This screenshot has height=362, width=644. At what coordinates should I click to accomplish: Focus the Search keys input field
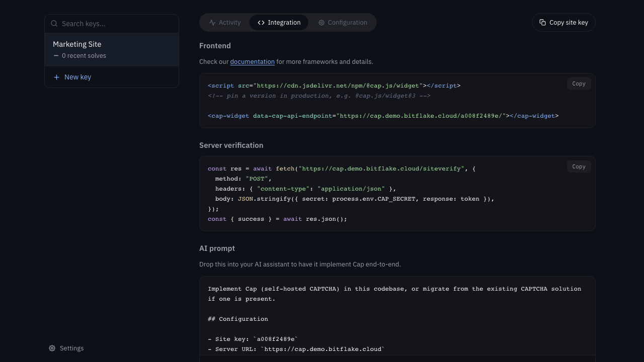[112, 24]
